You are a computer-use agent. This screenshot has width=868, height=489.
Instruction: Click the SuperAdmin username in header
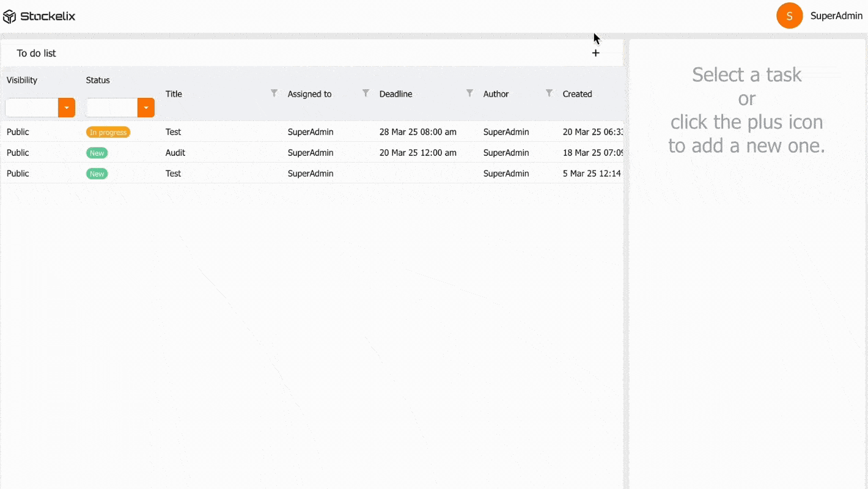pyautogui.click(x=836, y=16)
